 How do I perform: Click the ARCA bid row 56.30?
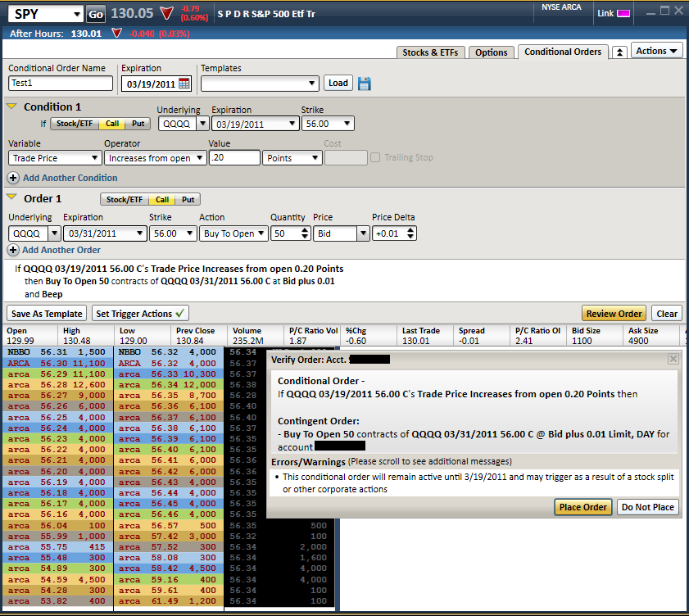[57, 364]
